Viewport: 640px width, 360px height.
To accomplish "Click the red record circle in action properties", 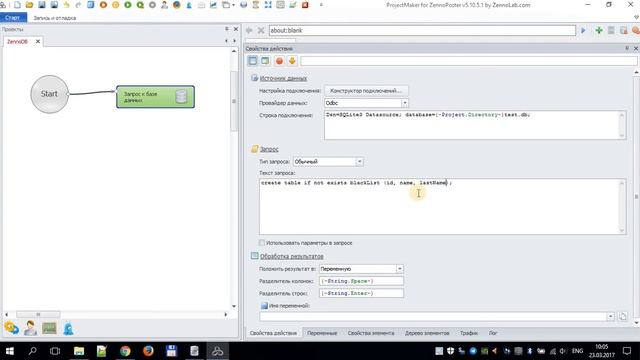I will [x=279, y=61].
